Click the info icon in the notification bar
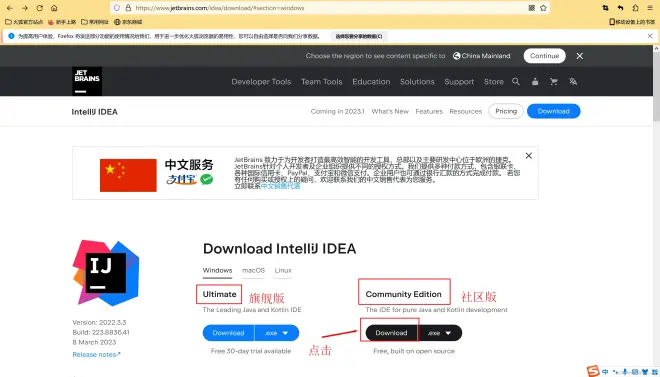The height and width of the screenshot is (377, 660). 11,36
